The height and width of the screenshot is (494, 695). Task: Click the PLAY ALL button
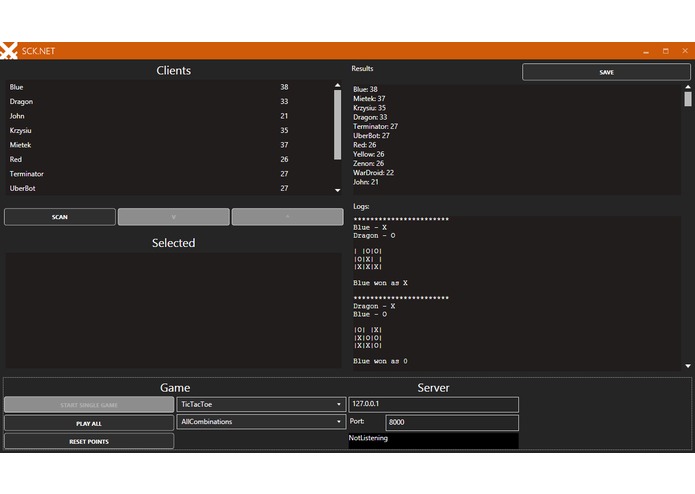(x=89, y=424)
